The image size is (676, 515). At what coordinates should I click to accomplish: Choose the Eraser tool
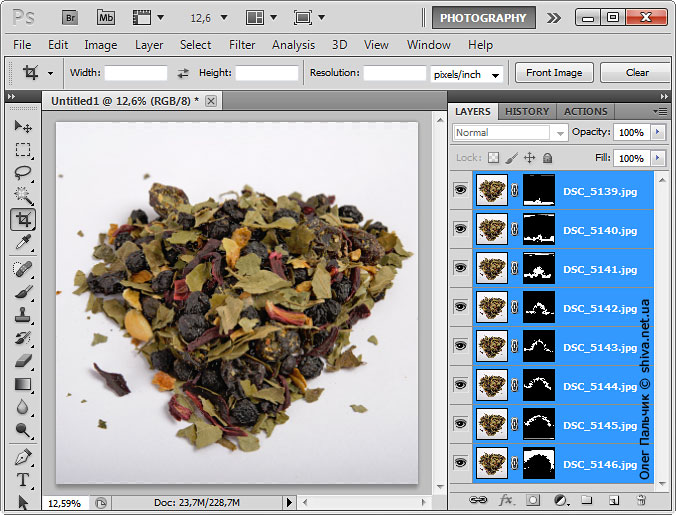23,361
